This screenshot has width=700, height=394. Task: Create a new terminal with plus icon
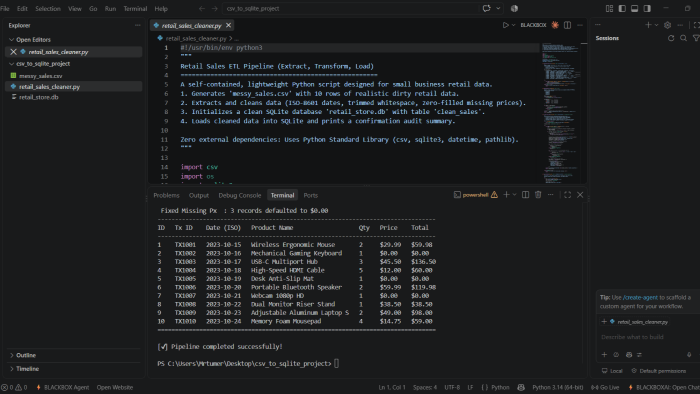506,195
